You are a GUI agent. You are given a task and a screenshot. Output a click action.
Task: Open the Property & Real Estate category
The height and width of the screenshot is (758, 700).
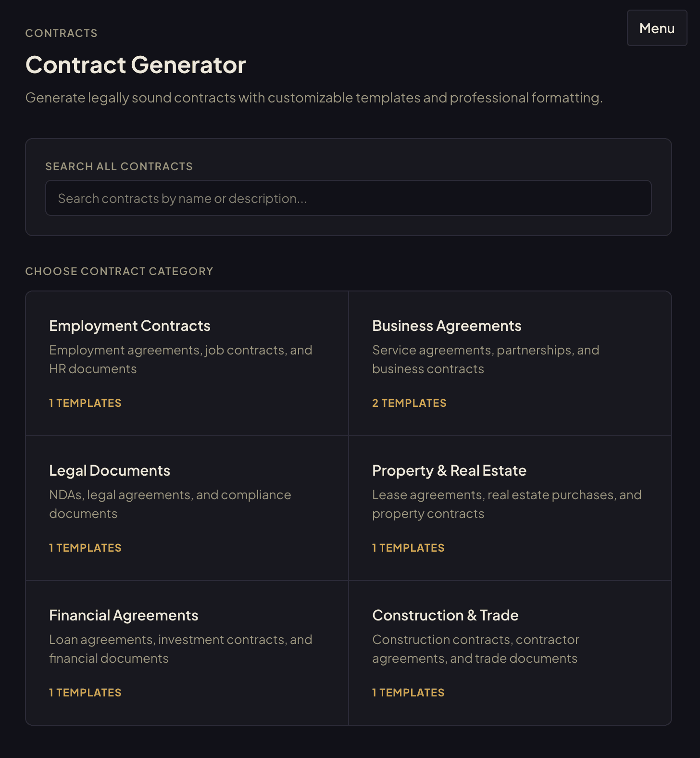(x=510, y=508)
